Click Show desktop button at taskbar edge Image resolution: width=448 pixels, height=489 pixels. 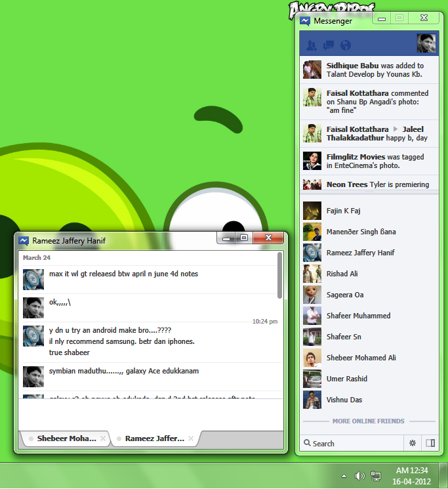point(443,475)
